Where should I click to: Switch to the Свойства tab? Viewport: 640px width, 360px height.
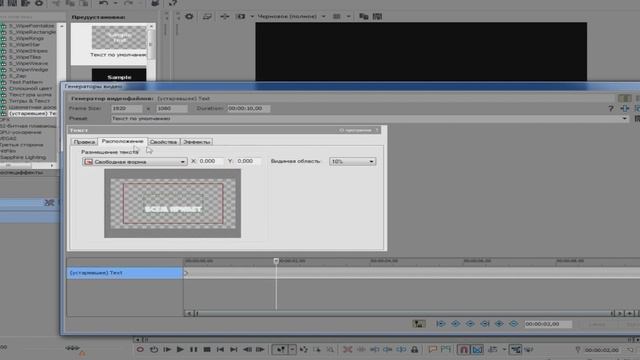coord(163,142)
